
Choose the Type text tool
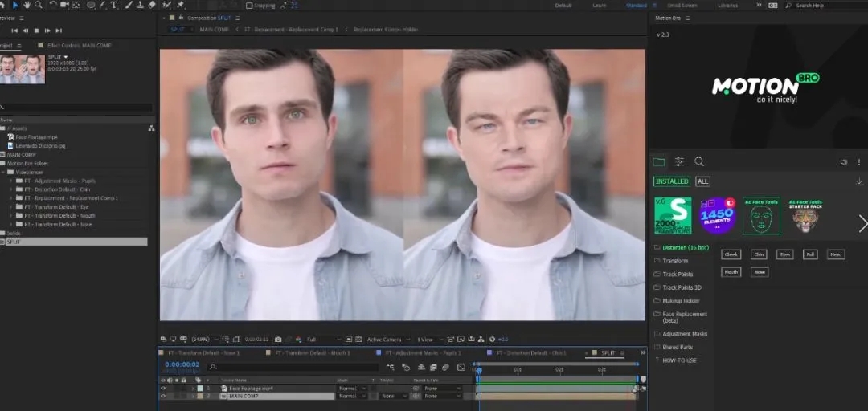pyautogui.click(x=114, y=5)
